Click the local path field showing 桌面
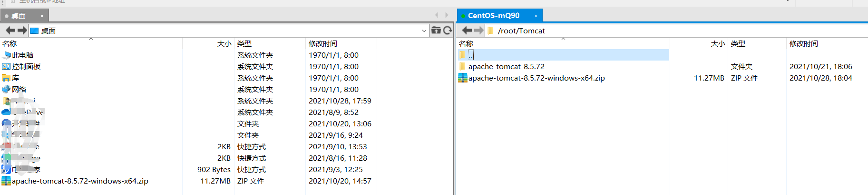 pyautogui.click(x=228, y=31)
